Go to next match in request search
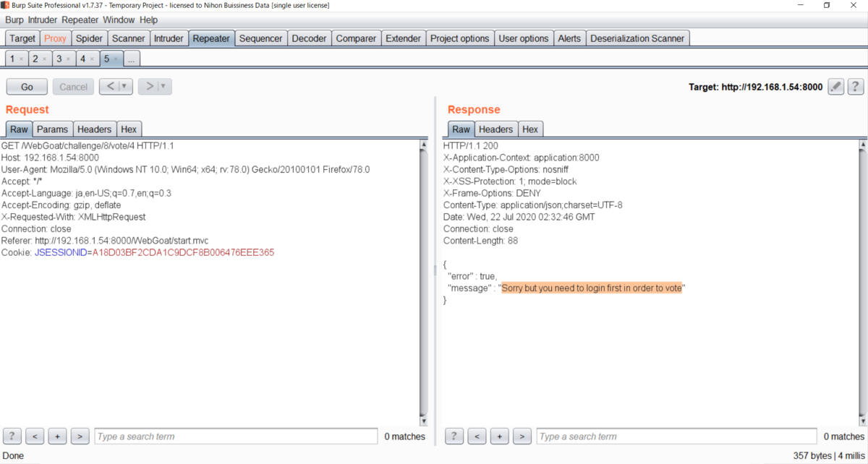This screenshot has height=464, width=868. pos(80,437)
